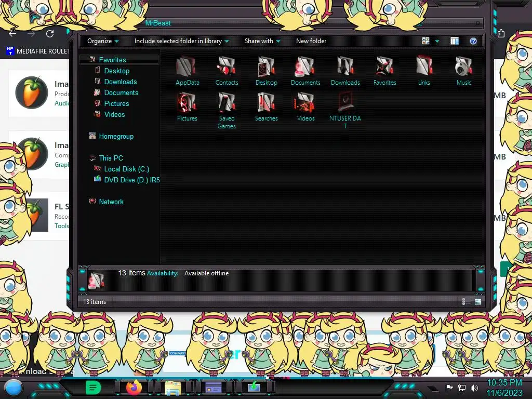
Task: Go to Downloads in navigation pane
Action: [121, 82]
